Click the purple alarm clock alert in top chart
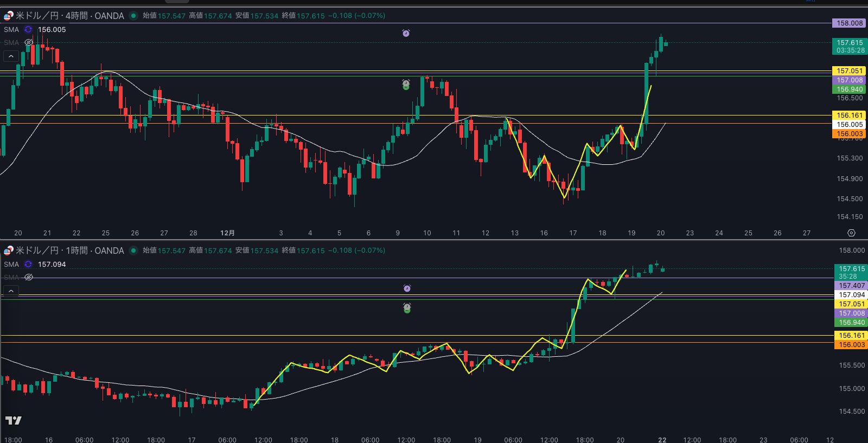Viewport: 868px width, 443px height. click(406, 33)
